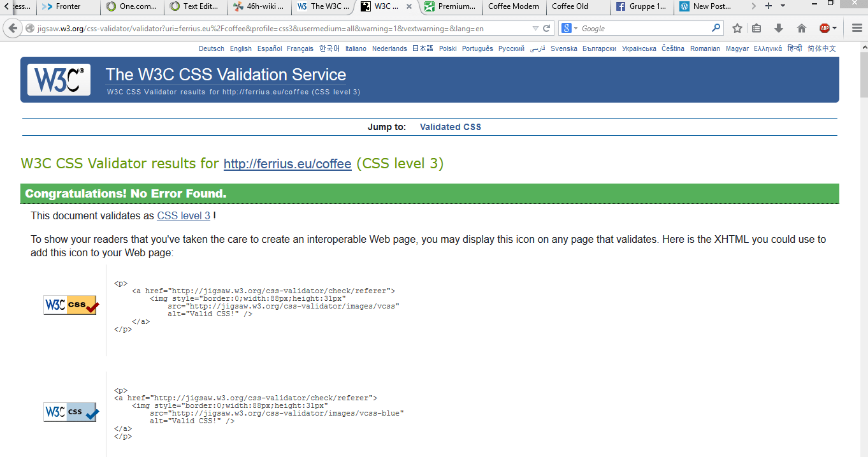Viewport: 868px width, 457px height.
Task: Switch to the One.com tab
Action: click(132, 6)
